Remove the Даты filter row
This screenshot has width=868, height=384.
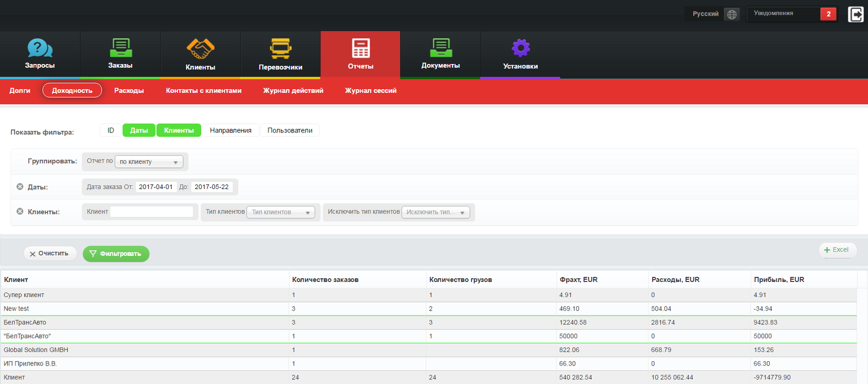pyautogui.click(x=20, y=187)
